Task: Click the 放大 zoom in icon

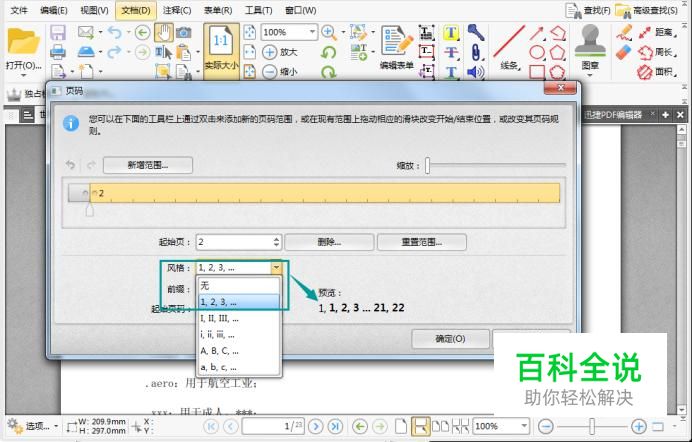Action: (270, 52)
